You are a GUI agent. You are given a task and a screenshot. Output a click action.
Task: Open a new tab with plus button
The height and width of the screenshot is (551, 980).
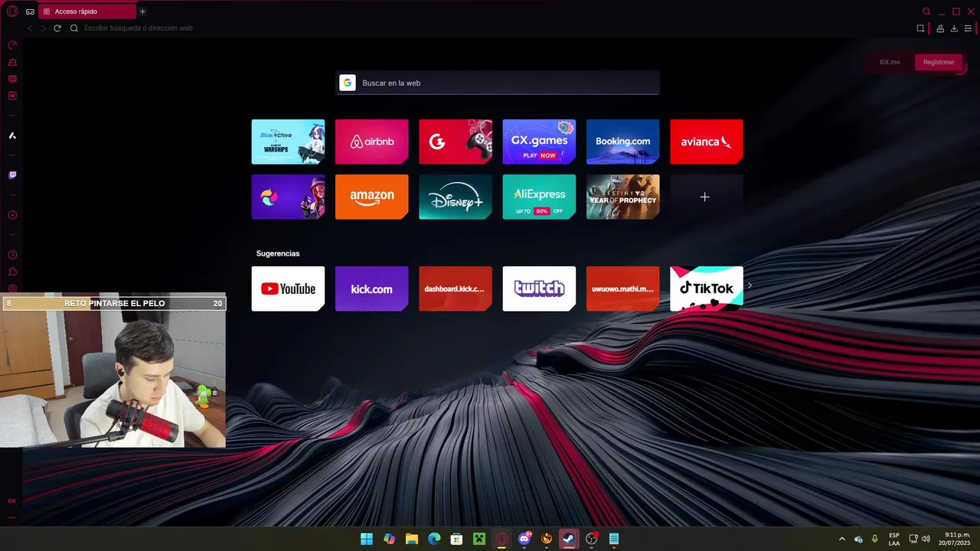point(142,11)
